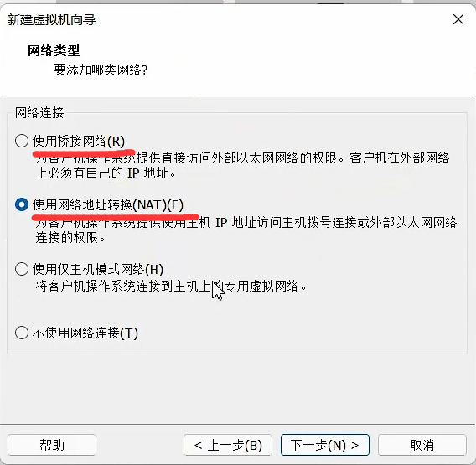Close the 新建虚拟机向导 dialog with X

click(x=458, y=19)
